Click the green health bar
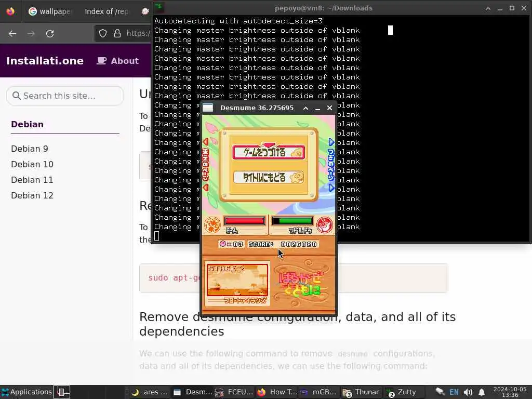This screenshot has height=399, width=532. (292, 221)
